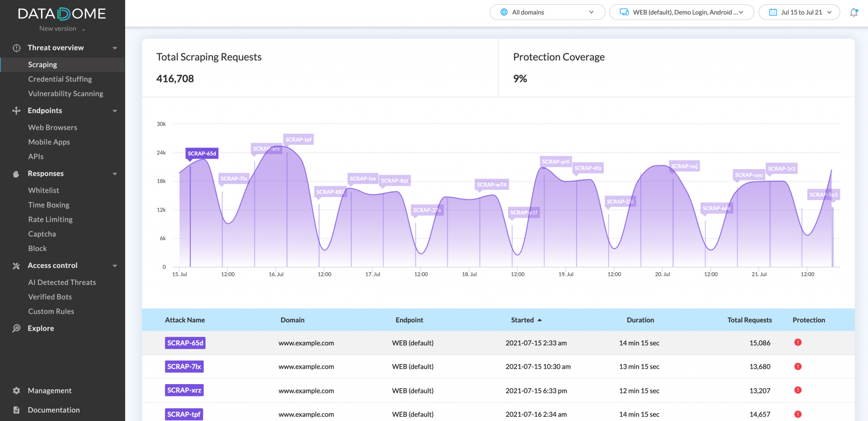Select the Endpoints sidebar icon

[16, 111]
